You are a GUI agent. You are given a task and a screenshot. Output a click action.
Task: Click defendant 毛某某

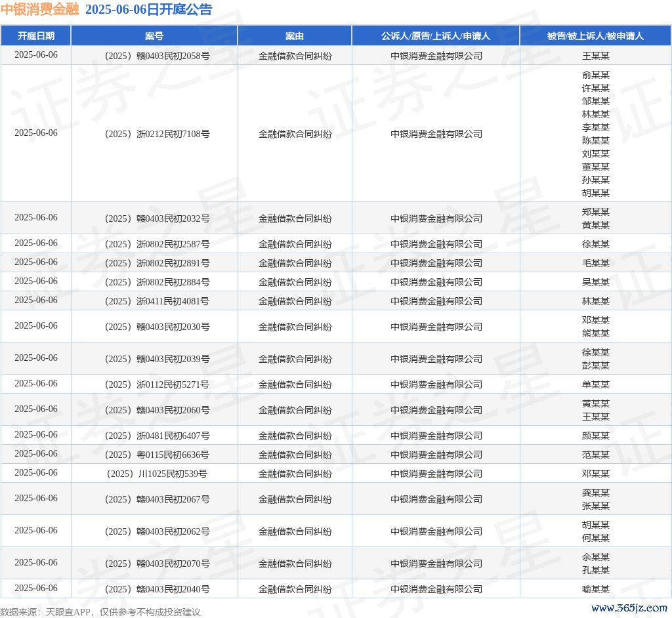tap(596, 263)
